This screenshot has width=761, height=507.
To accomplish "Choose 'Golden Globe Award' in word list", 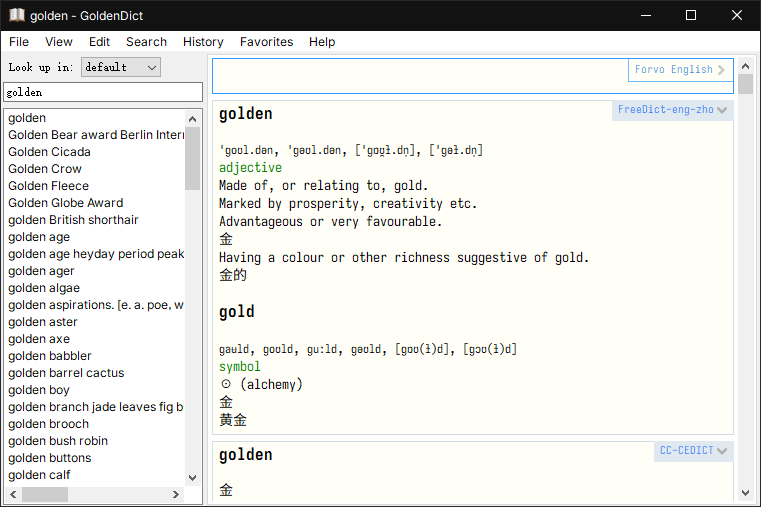I will coord(66,203).
